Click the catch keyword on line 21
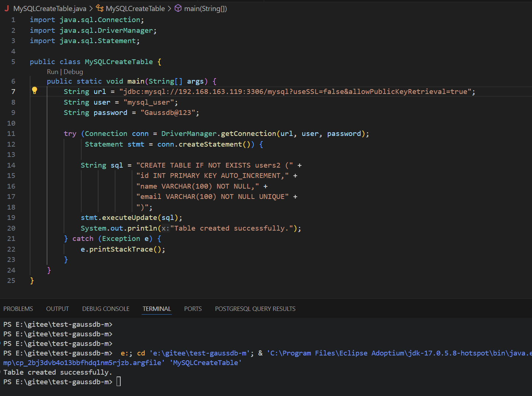This screenshot has width=532, height=396. click(x=83, y=238)
